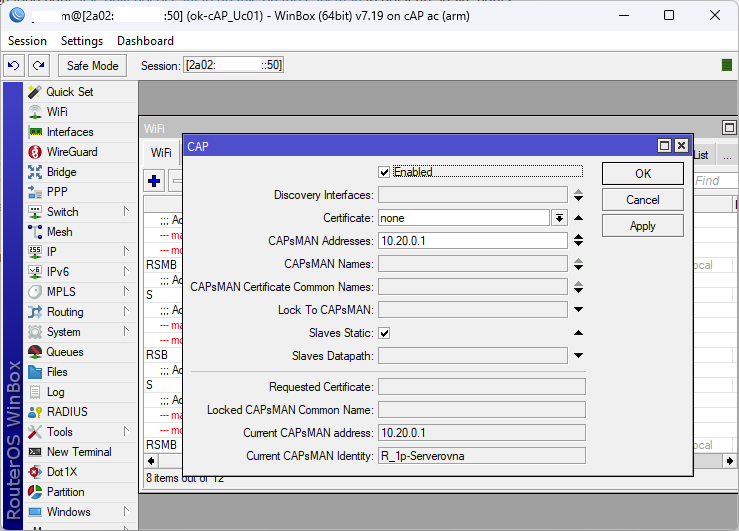
Task: Select the WiFi tab in WiFi window
Action: (161, 153)
